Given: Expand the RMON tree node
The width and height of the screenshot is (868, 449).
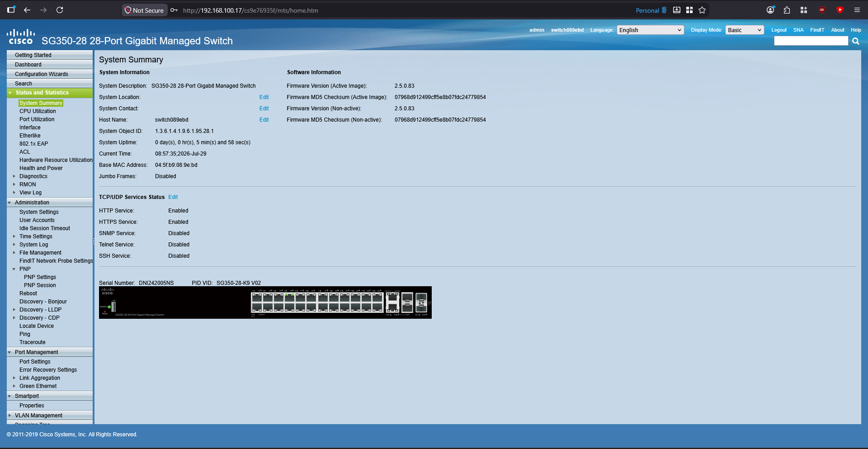Looking at the screenshot, I should tap(14, 184).
